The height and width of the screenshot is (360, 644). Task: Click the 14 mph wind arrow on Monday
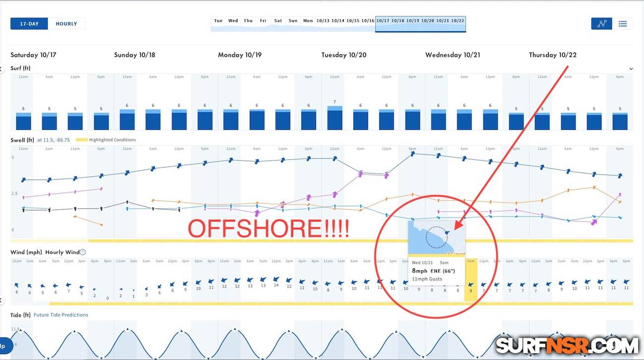(x=276, y=281)
